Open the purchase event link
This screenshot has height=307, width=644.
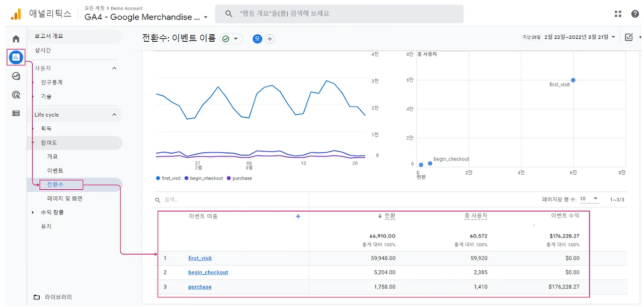200,287
